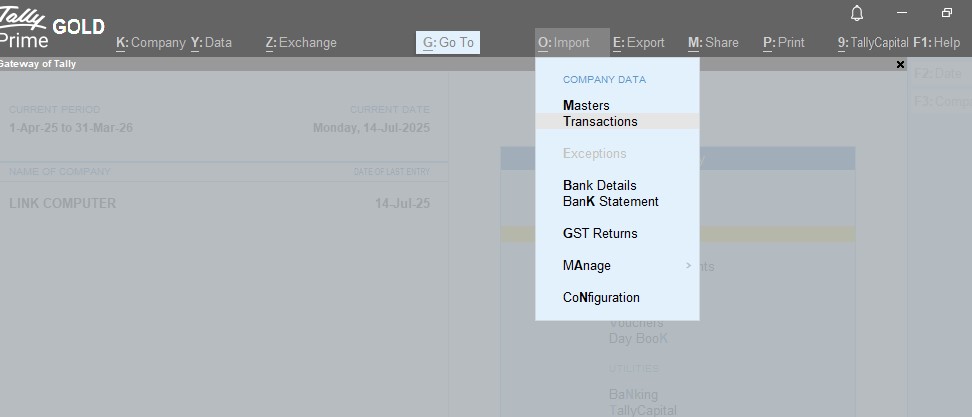Open Bank Details import option
Viewport: 972px width, 417px height.
(x=599, y=185)
